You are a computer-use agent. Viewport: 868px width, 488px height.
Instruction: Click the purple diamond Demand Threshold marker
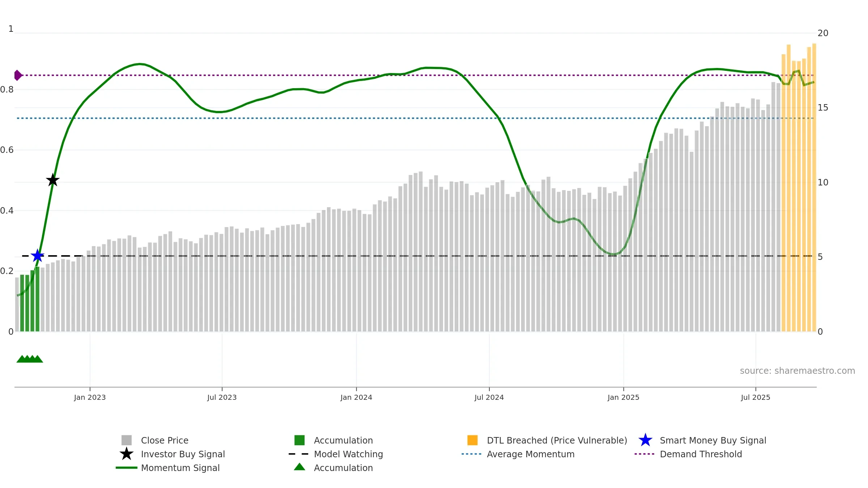coord(18,75)
